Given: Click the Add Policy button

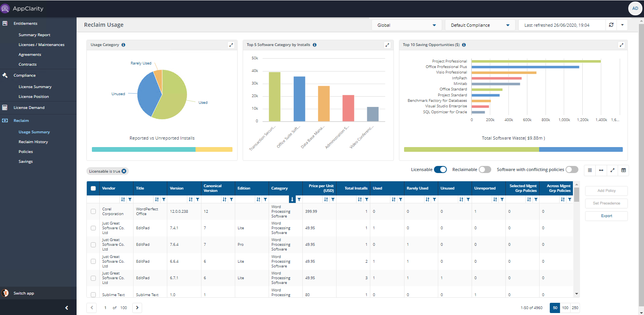Looking at the screenshot, I should coord(606,191).
